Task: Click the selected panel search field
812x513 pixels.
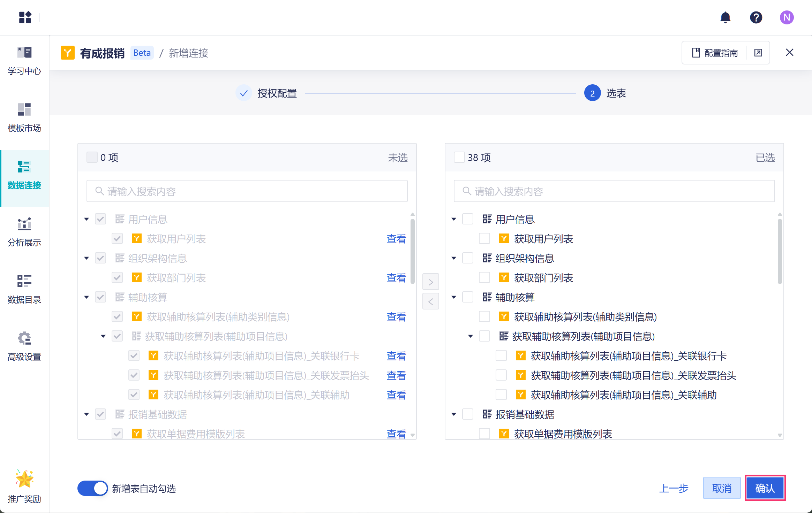Action: tap(614, 191)
